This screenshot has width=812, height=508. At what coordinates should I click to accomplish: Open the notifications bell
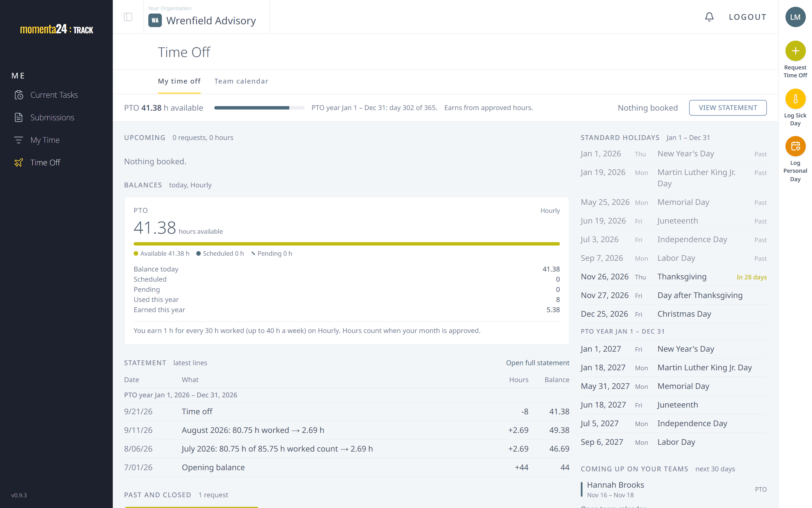[709, 17]
